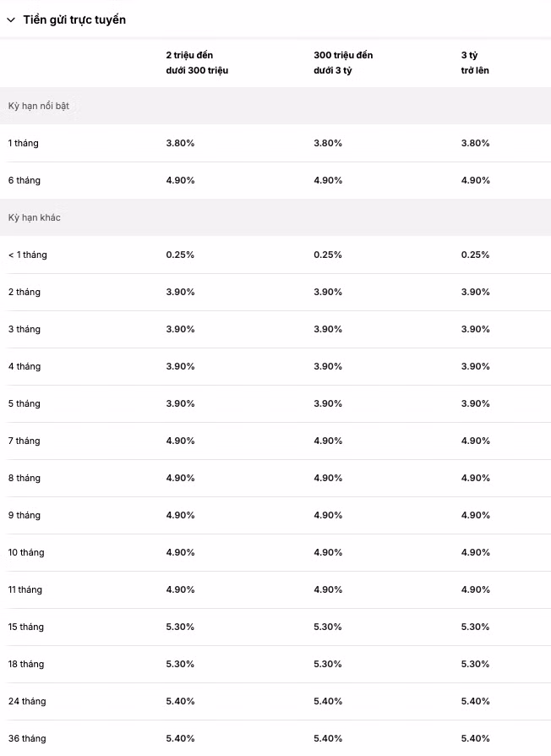Screen dimensions: 551x756
Task: Click the < 1 tháng row label
Action: [x=28, y=255]
